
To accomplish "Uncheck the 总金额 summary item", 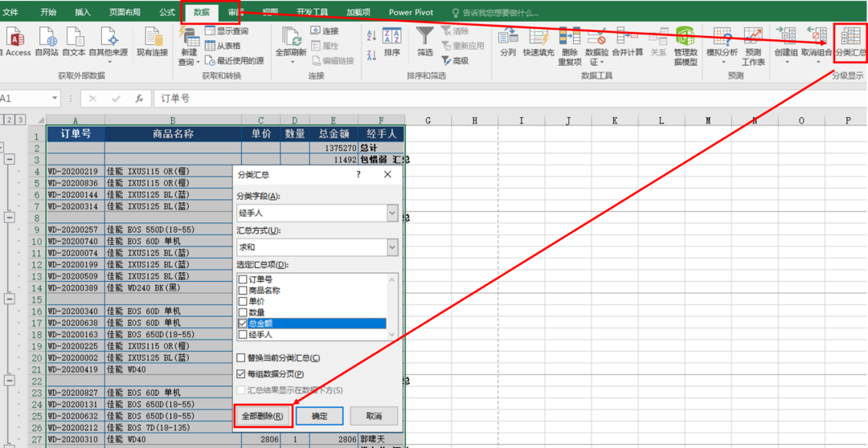I will (243, 324).
